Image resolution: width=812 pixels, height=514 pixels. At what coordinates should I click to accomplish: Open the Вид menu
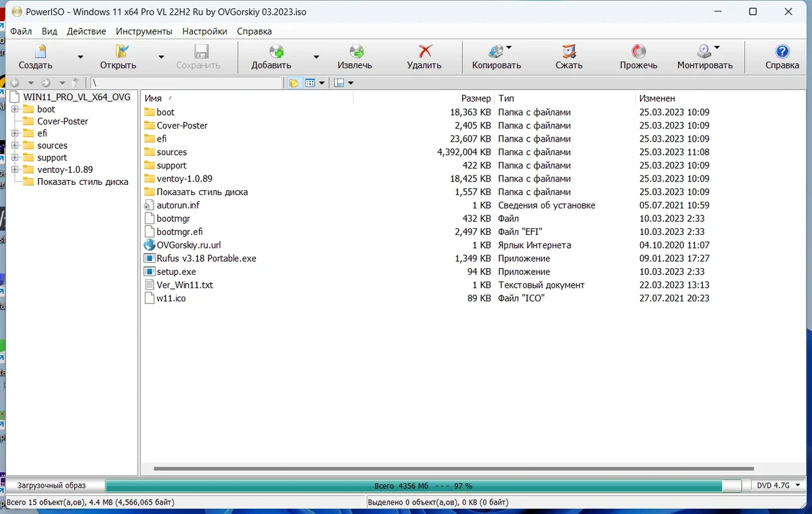click(x=49, y=31)
